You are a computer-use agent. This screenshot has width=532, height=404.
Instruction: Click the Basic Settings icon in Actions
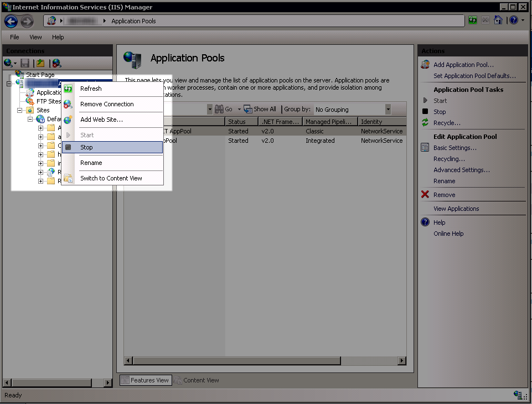425,148
